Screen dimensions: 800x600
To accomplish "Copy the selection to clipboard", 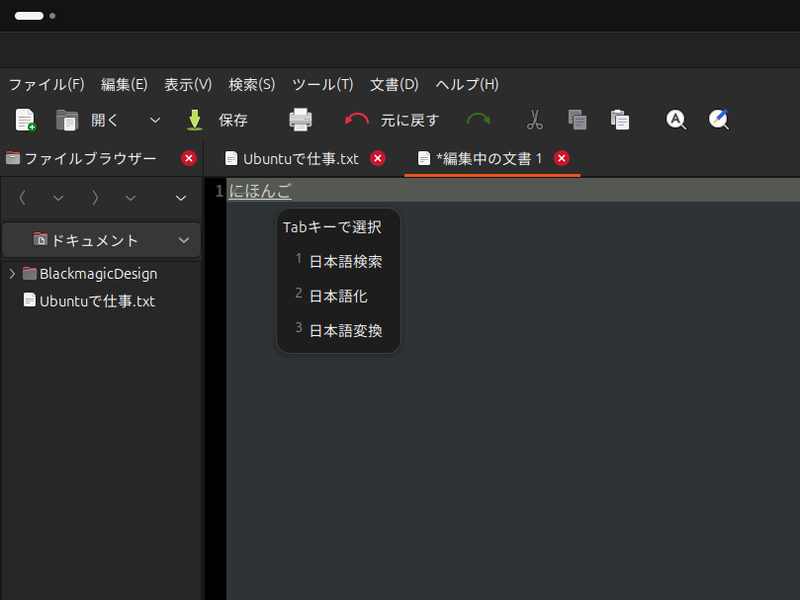I will [576, 120].
